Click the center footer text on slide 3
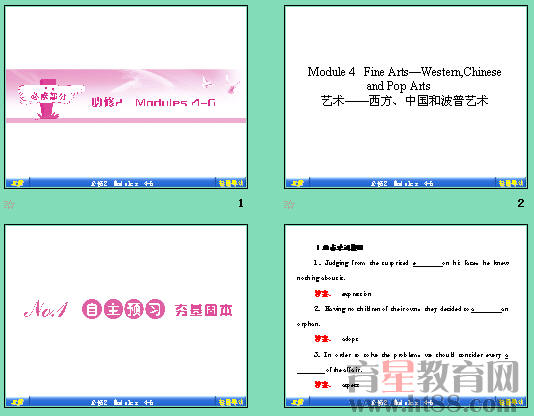 122,402
